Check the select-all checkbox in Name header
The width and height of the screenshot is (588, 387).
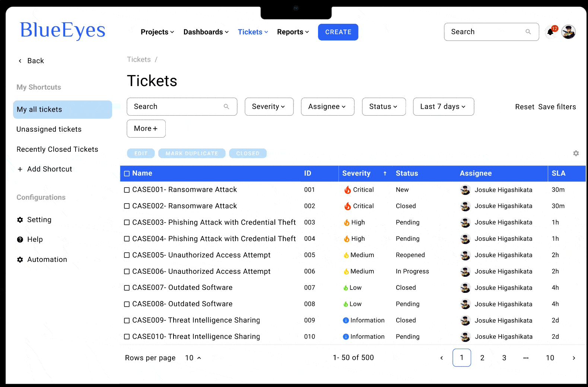coord(127,174)
